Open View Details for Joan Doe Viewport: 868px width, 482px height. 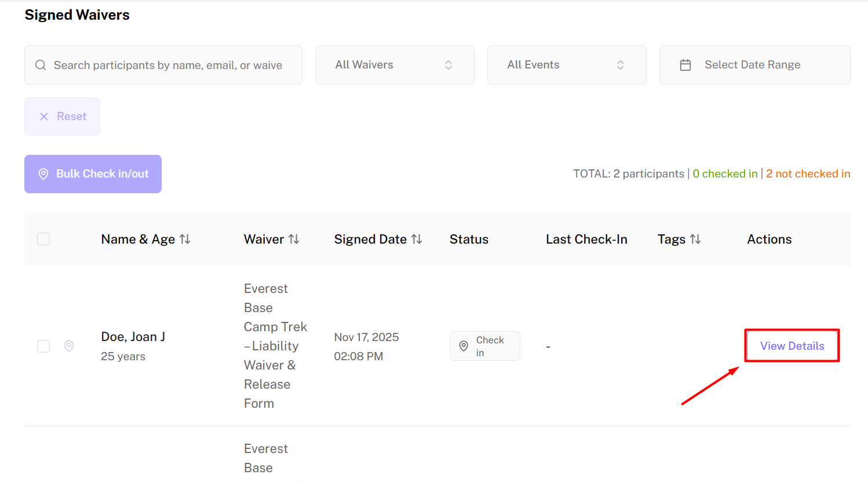(x=792, y=346)
